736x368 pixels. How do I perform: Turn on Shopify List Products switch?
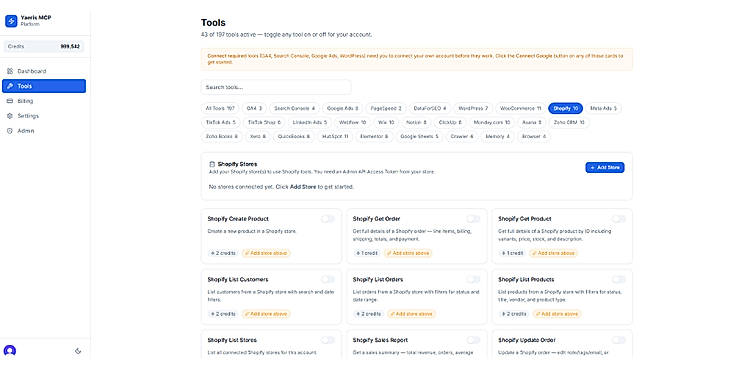(619, 279)
